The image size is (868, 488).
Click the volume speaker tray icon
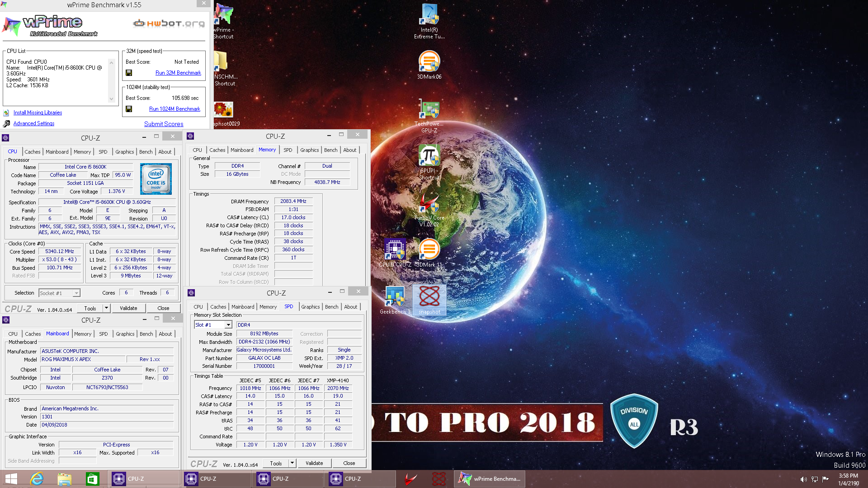pyautogui.click(x=803, y=479)
